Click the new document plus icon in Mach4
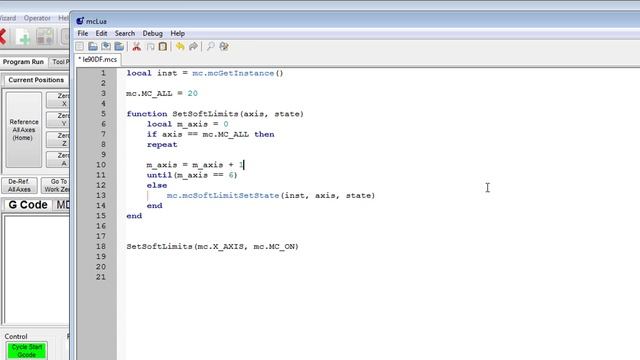The height and width of the screenshot is (360, 640). point(23,37)
